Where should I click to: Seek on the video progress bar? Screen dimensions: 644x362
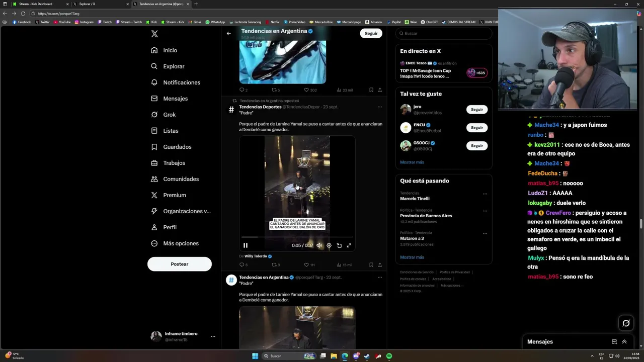297,237
